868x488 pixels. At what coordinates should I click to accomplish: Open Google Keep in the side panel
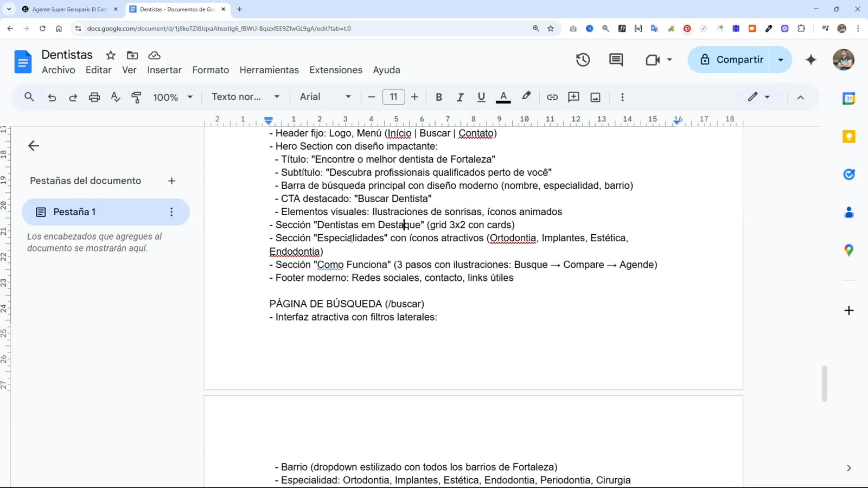click(x=848, y=137)
